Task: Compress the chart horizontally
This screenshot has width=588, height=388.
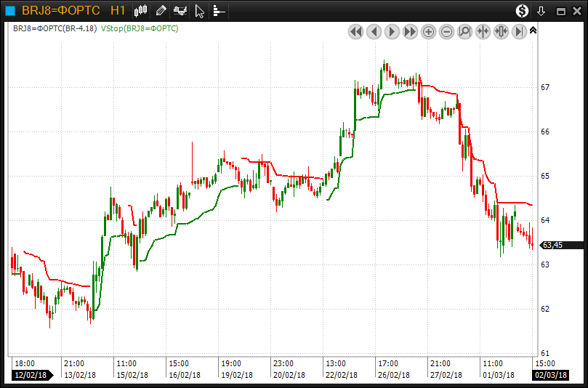Action: [x=483, y=31]
